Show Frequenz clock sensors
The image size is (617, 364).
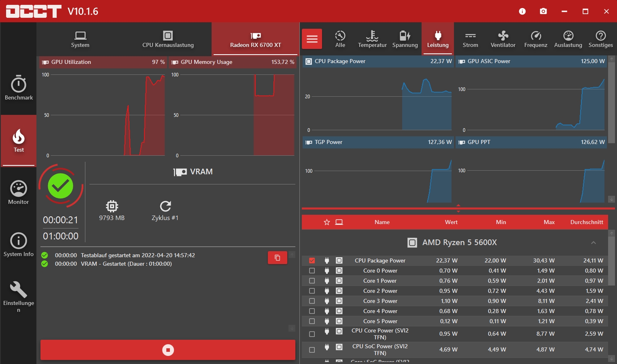point(536,39)
